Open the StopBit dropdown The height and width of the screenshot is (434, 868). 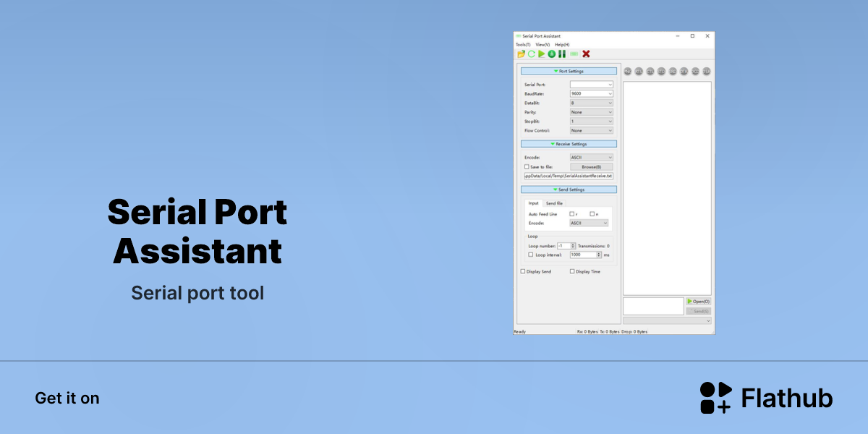coord(592,122)
